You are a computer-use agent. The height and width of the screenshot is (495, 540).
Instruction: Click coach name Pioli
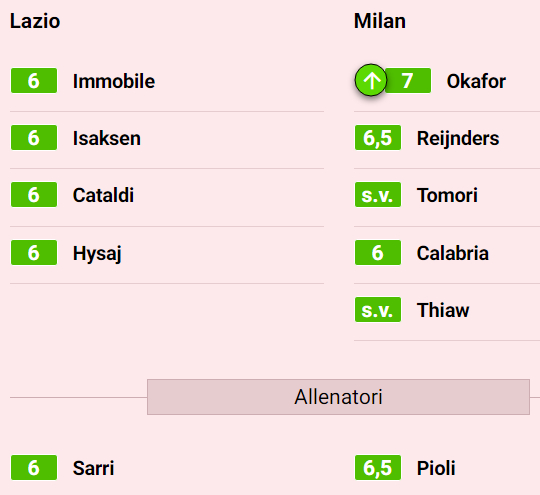[436, 468]
